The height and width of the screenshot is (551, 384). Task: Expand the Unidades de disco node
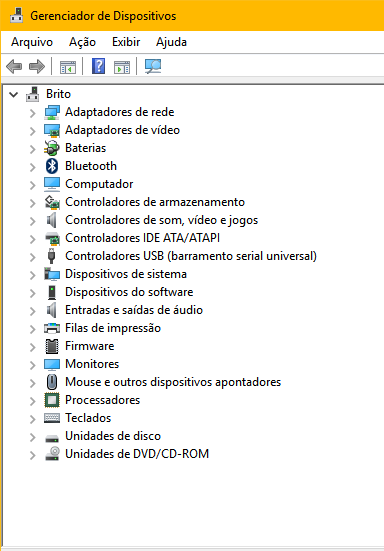click(33, 437)
